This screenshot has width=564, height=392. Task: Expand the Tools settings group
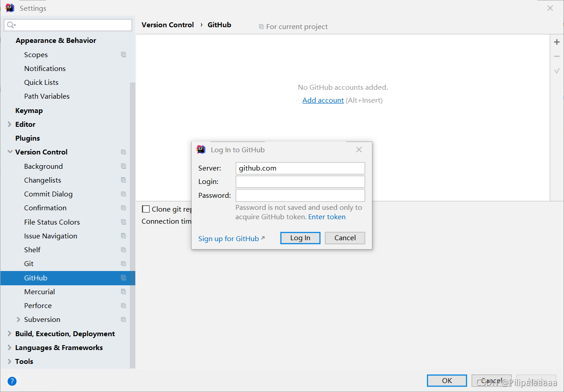pyautogui.click(x=10, y=361)
